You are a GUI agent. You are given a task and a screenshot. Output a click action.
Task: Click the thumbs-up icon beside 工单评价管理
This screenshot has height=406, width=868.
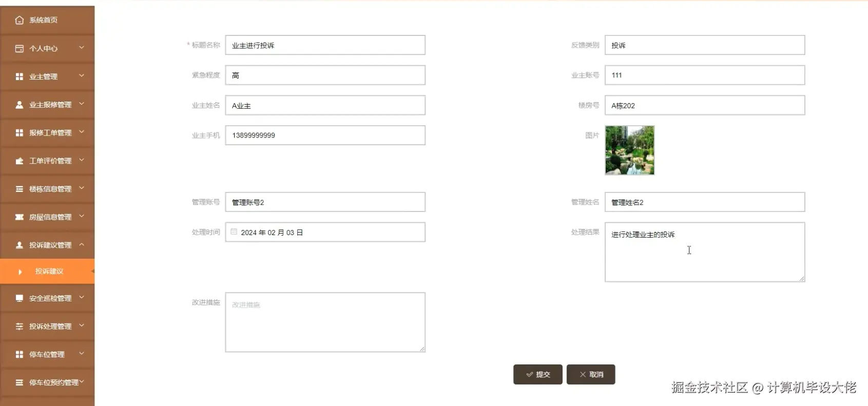pos(20,161)
